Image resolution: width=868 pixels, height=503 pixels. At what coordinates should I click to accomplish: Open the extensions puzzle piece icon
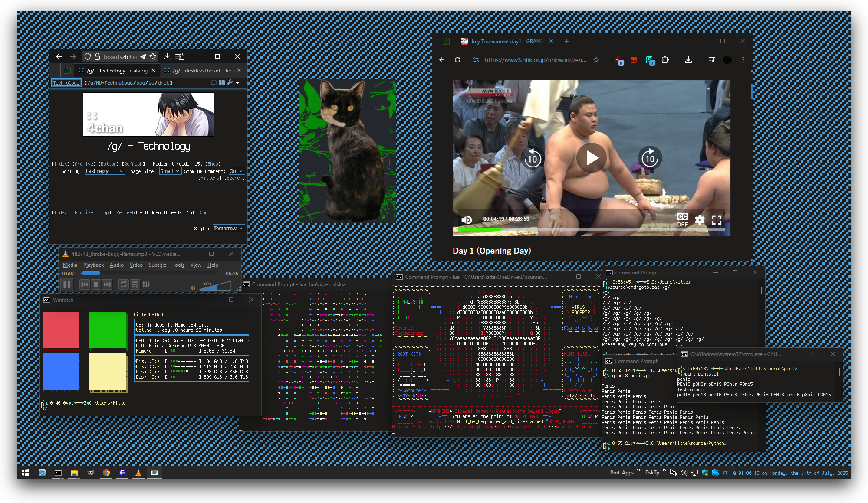point(665,60)
